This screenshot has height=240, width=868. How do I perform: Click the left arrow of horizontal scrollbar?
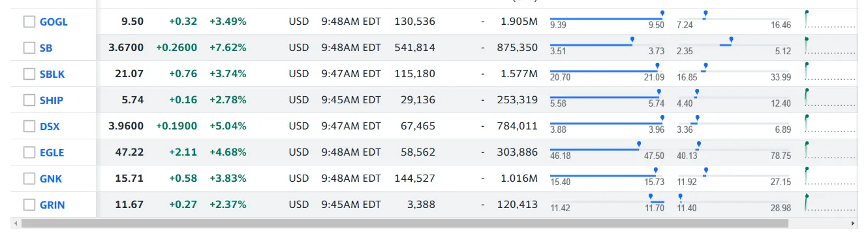tap(15, 223)
